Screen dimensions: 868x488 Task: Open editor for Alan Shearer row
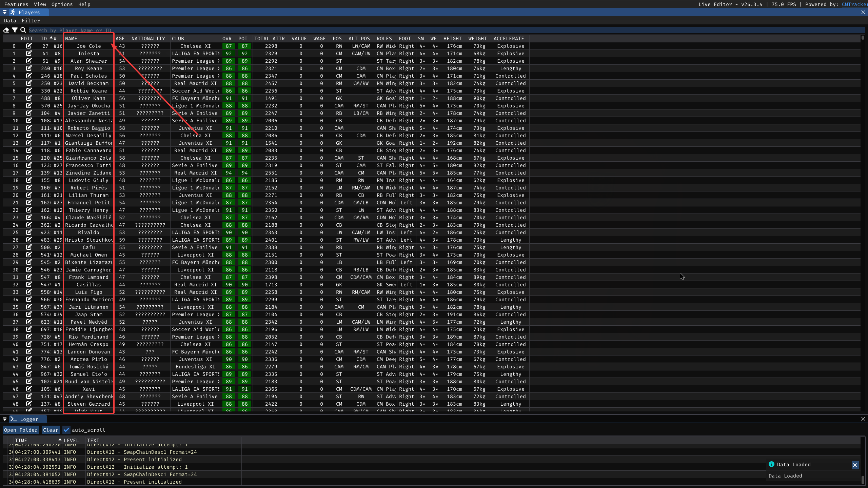29,61
